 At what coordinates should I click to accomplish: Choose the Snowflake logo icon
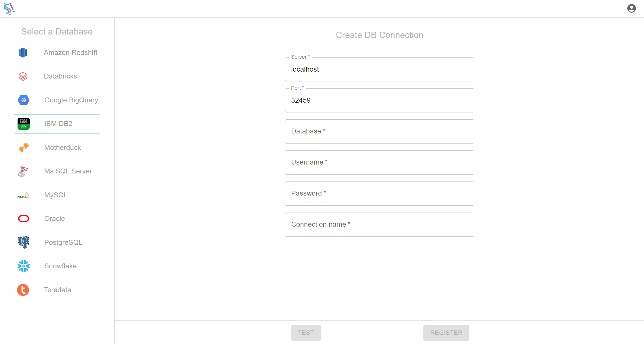click(24, 266)
